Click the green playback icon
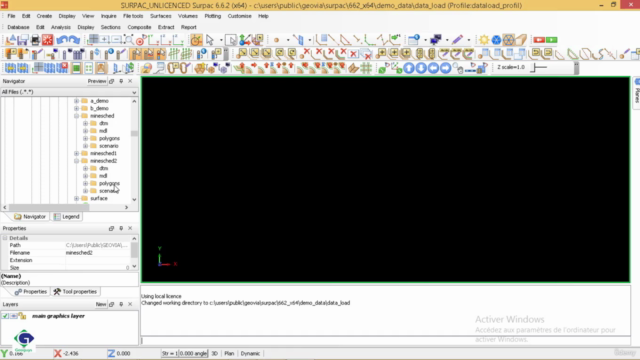This screenshot has height=360, width=640. 552,40
